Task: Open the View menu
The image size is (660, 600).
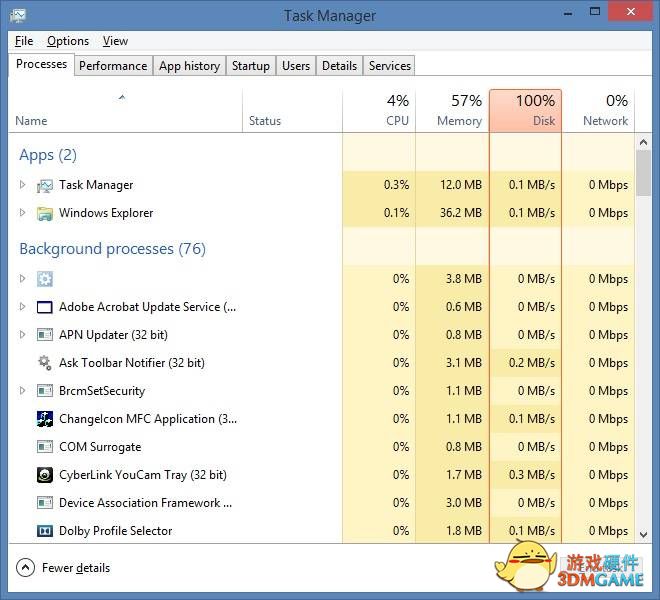Action: 115,41
